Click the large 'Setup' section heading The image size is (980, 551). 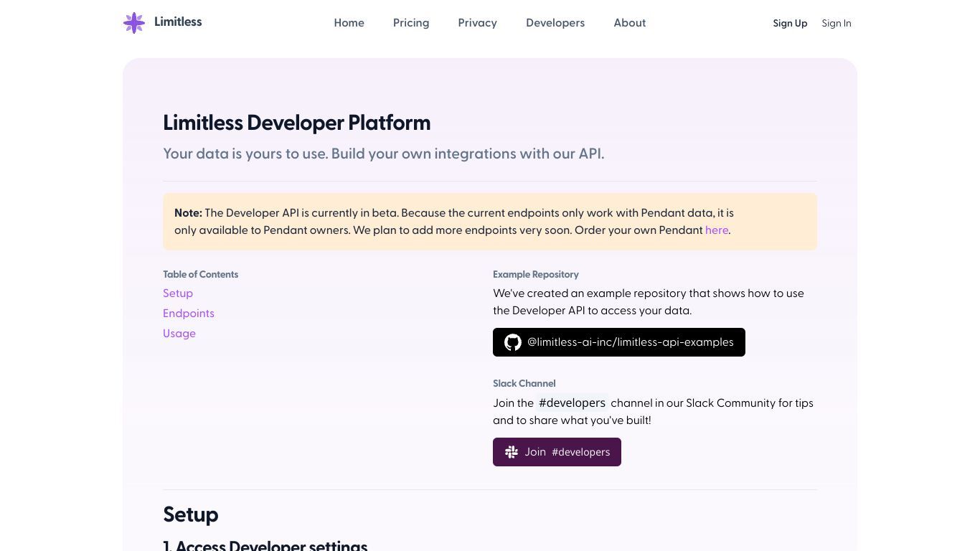191,514
